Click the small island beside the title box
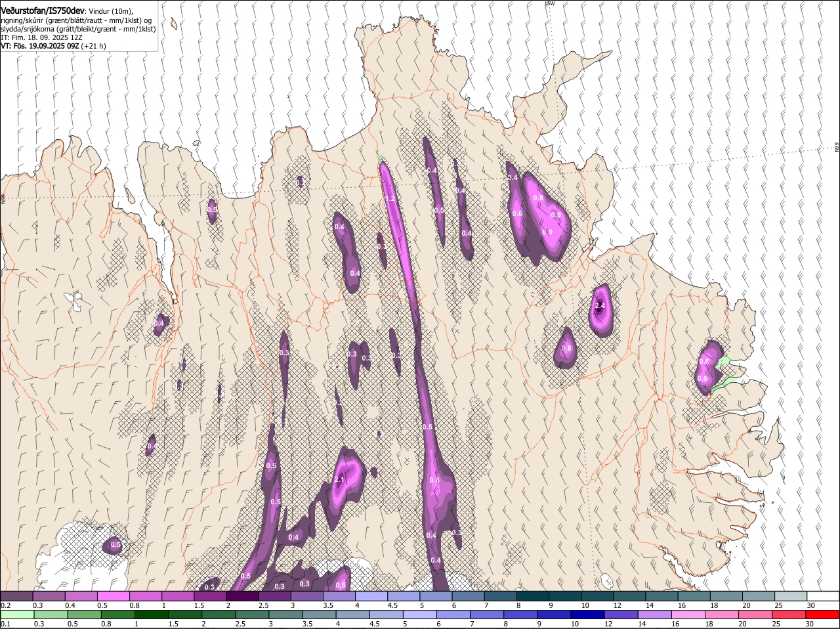This screenshot has width=840, height=629. pyautogui.click(x=173, y=24)
